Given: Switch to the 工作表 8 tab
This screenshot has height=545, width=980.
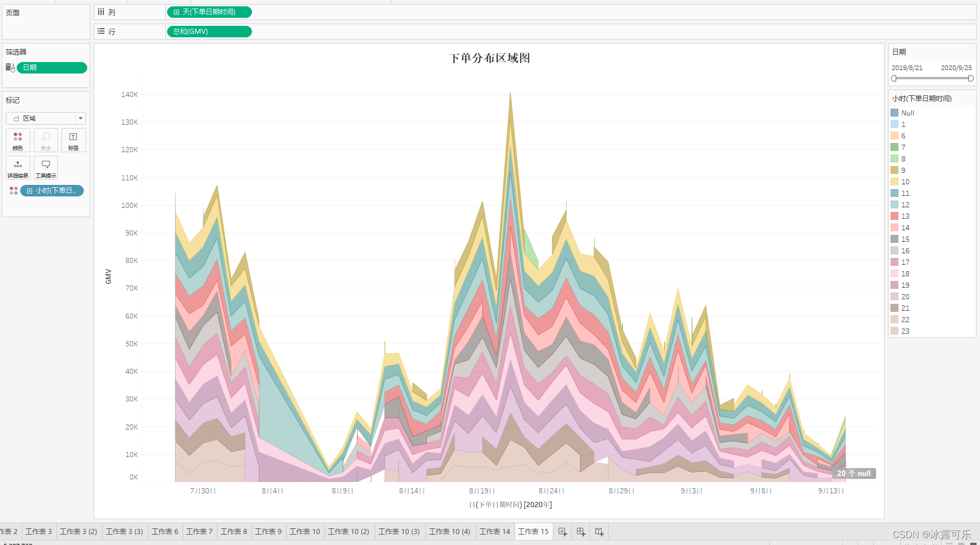Looking at the screenshot, I should point(234,532).
